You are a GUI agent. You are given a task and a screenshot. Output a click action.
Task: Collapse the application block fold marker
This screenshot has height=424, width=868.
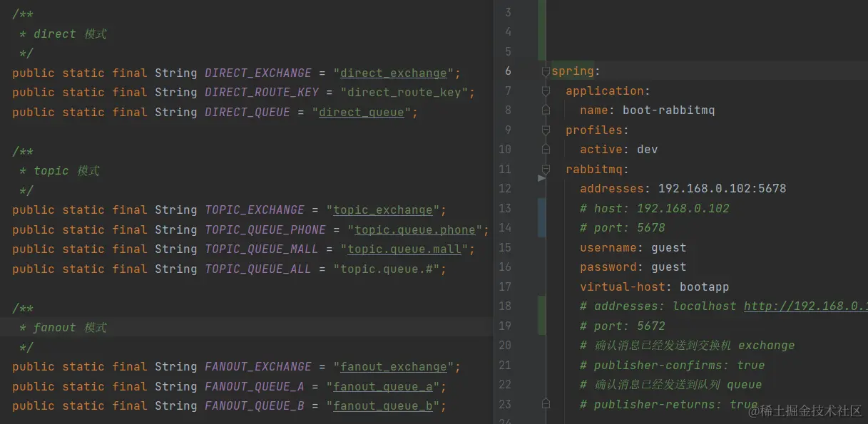point(546,91)
